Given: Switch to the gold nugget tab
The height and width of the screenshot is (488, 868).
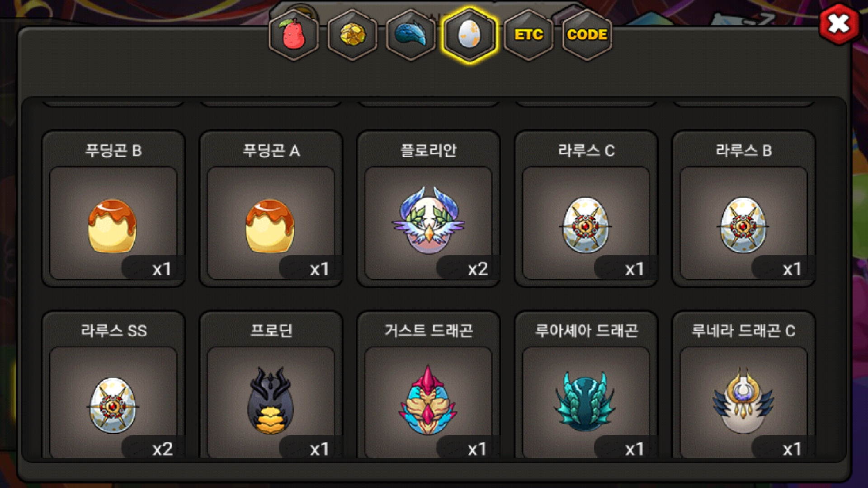Looking at the screenshot, I should tap(353, 35).
